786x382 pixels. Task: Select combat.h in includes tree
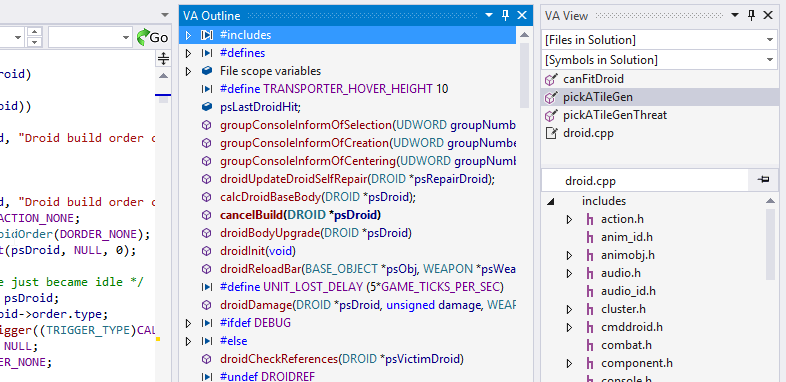click(x=626, y=345)
